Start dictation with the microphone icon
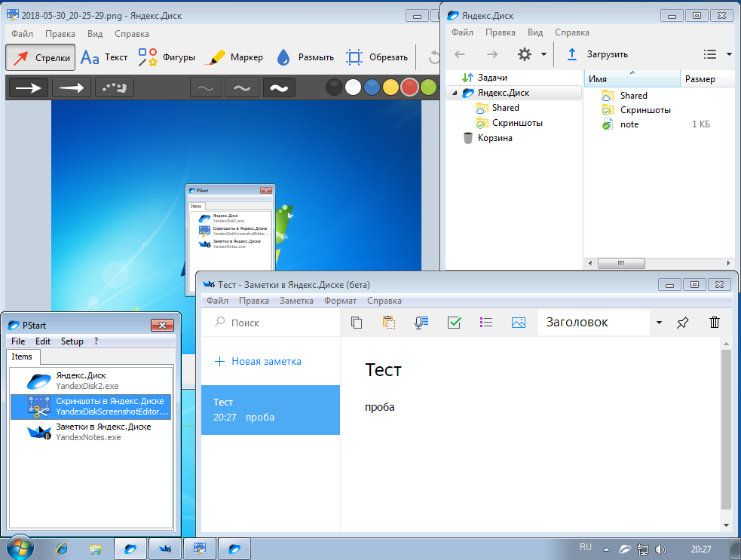741x560 pixels. (421, 323)
